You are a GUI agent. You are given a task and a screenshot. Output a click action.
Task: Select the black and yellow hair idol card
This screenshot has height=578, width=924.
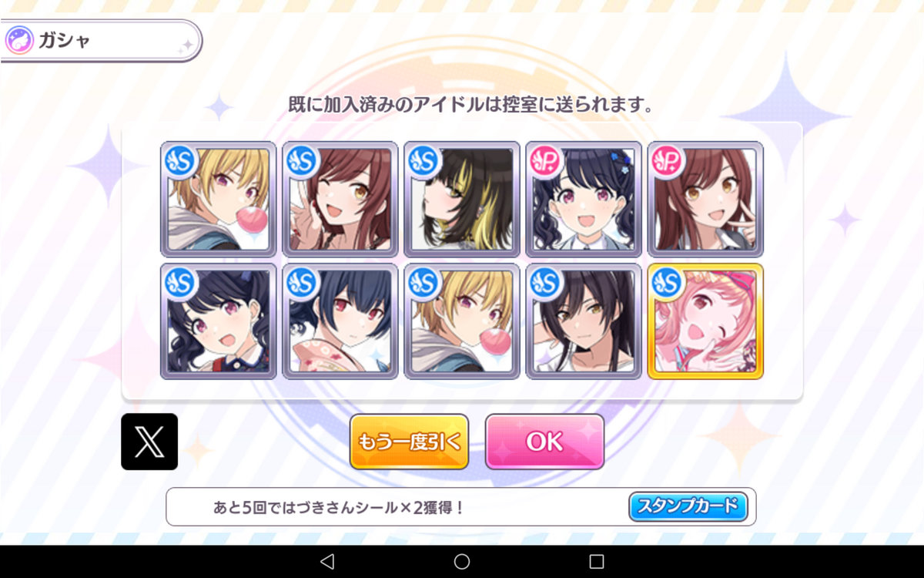[x=462, y=199]
